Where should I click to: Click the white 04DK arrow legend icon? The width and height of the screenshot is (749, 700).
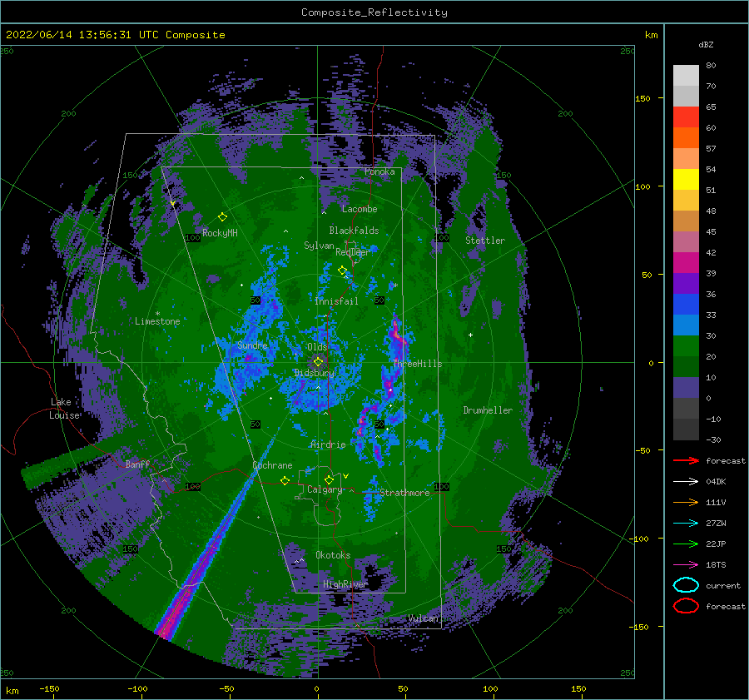click(686, 482)
